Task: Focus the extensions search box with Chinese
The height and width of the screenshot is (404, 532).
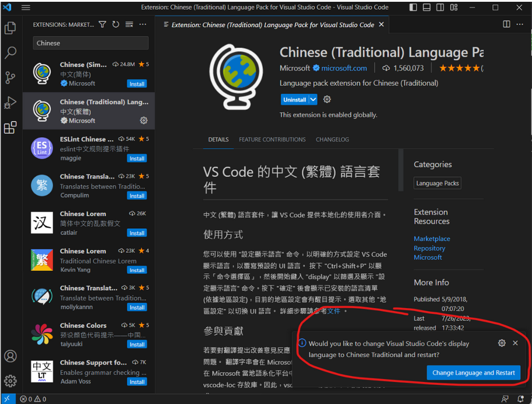Action: [x=91, y=43]
